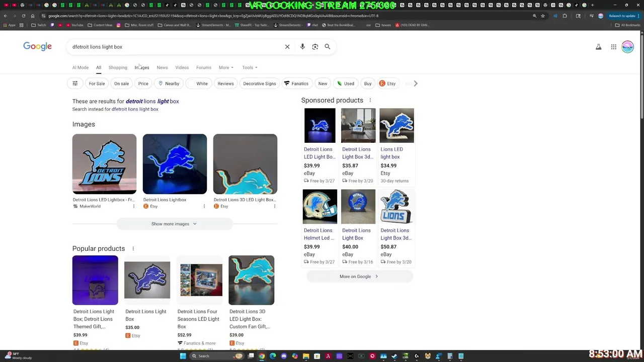
Task: Open the $50.87 Lions light box thumbnail
Action: [x=396, y=206]
